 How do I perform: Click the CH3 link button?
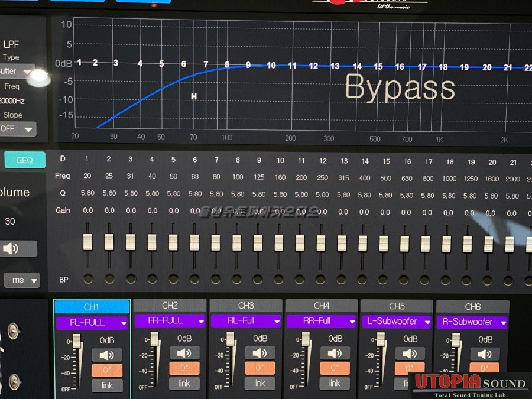(259, 384)
